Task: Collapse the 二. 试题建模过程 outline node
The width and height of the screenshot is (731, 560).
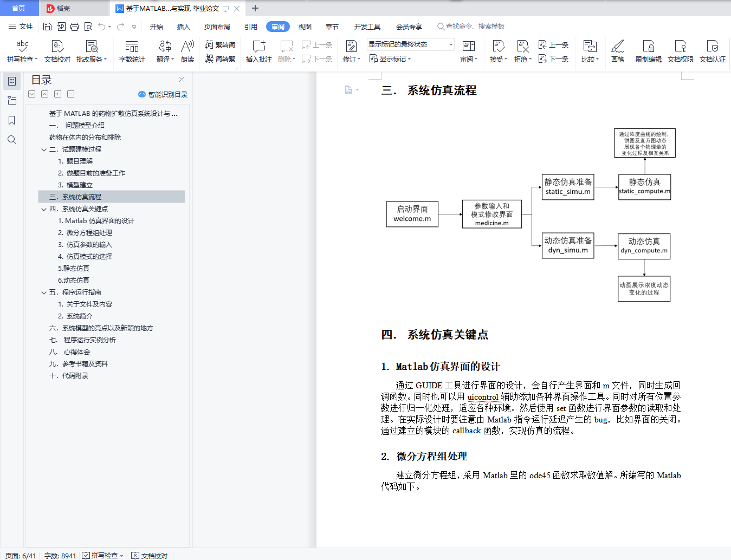Action: coord(44,149)
